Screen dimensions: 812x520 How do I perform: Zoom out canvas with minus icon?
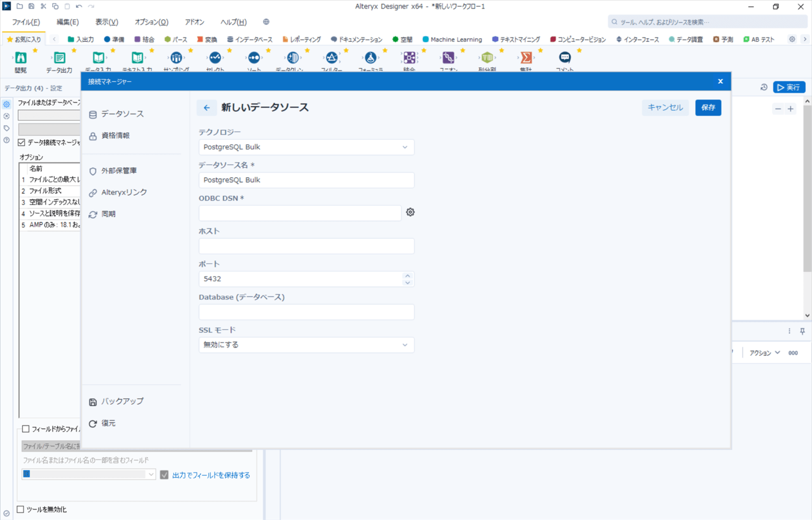(778, 109)
